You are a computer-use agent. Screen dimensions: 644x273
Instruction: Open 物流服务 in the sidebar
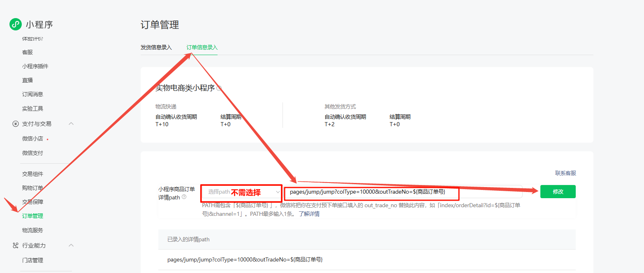32,230
